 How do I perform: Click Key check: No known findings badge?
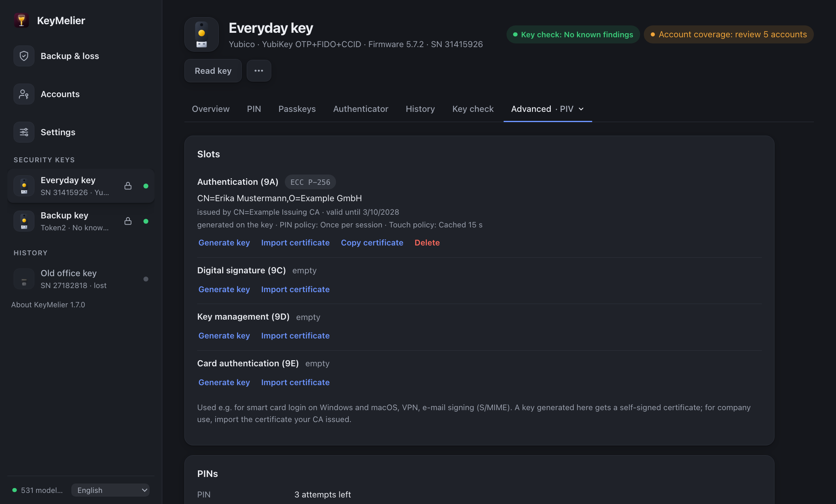pos(573,34)
